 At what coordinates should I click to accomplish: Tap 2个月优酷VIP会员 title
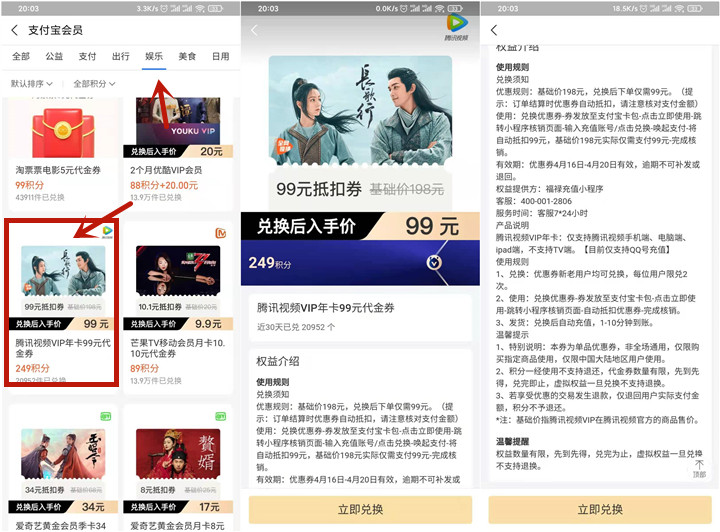click(166, 170)
